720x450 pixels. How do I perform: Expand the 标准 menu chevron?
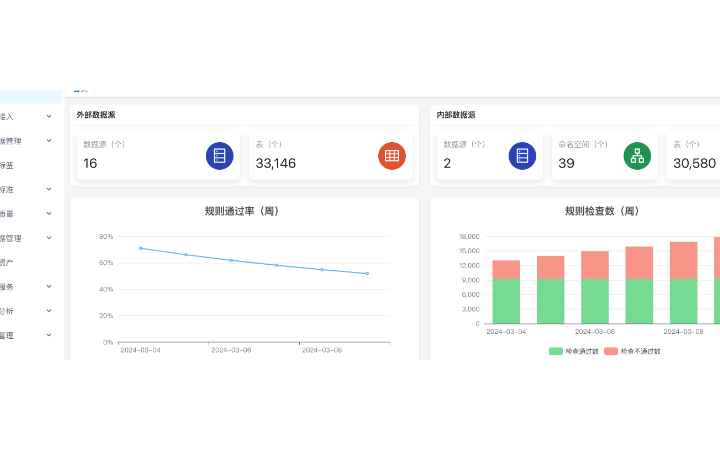[x=49, y=189]
